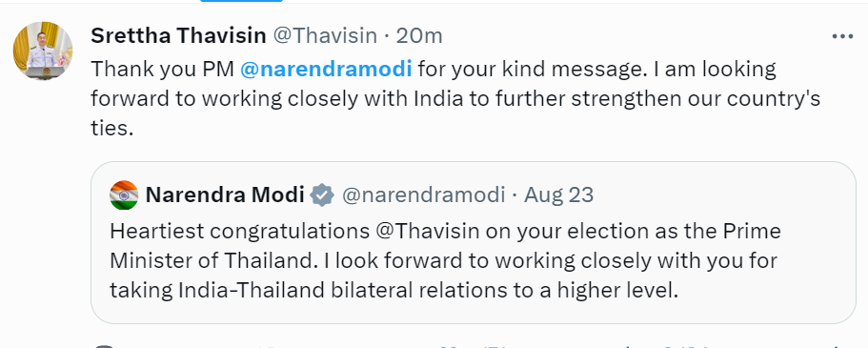This screenshot has height=348, width=868.
Task: Click the Aug 23 date
Action: (x=558, y=195)
